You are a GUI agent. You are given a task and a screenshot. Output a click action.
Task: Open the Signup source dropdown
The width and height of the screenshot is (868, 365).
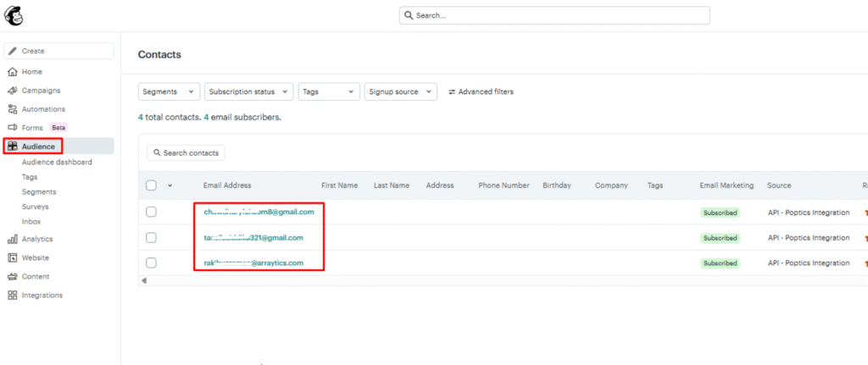(x=400, y=91)
